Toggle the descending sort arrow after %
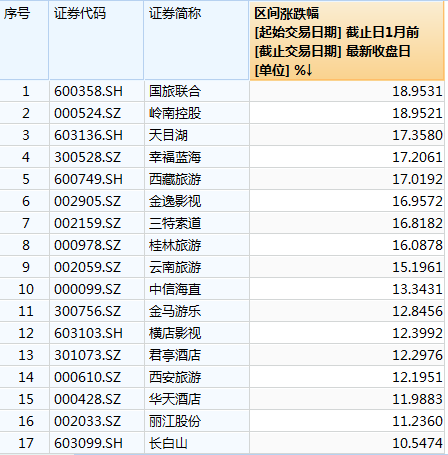 click(309, 70)
